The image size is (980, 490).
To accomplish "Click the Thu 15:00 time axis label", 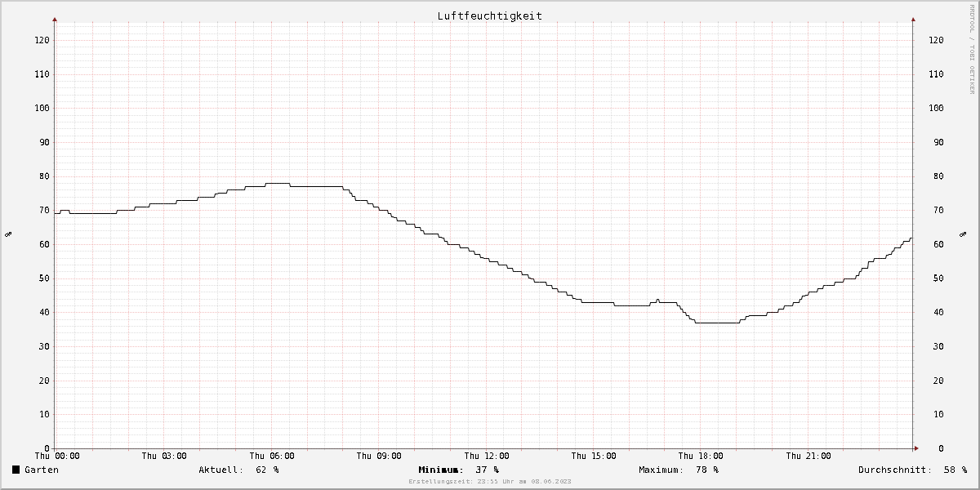I will tap(594, 456).
